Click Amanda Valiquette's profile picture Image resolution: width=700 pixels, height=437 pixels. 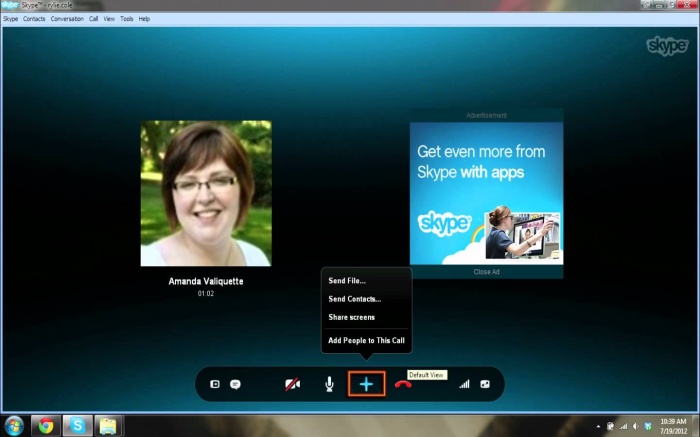coord(206,193)
